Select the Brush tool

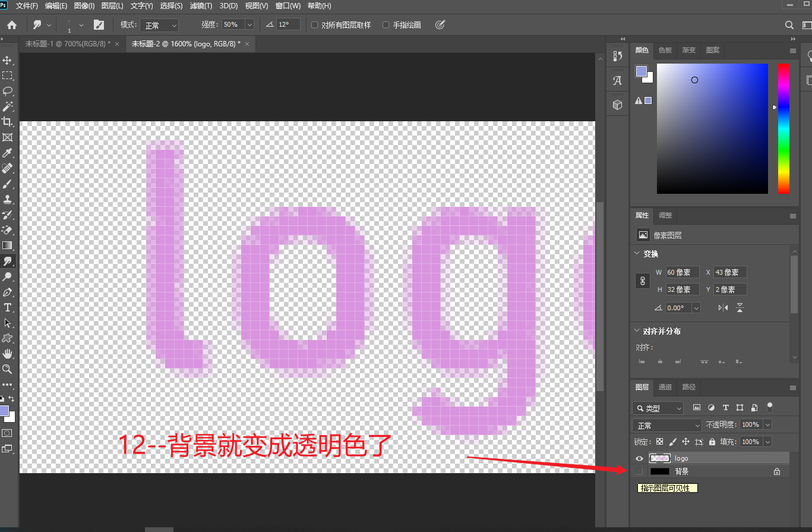(x=8, y=184)
